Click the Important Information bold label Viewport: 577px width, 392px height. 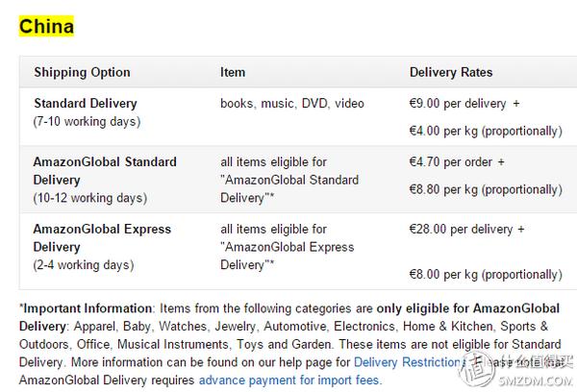[x=86, y=308]
